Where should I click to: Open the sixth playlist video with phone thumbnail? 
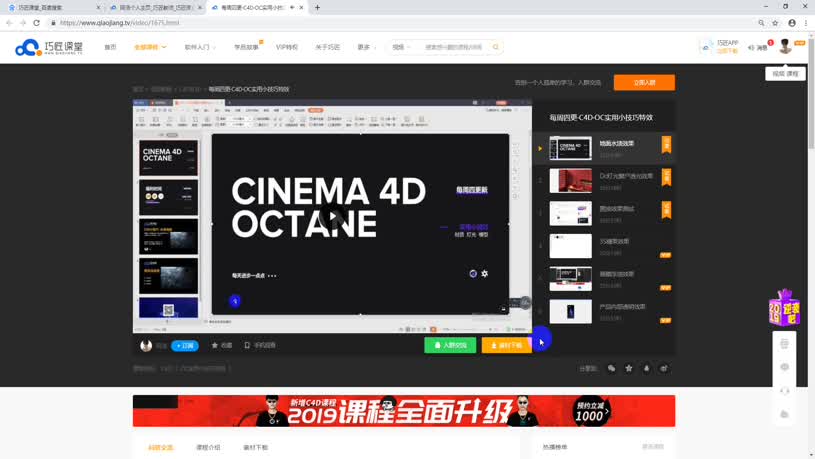pos(570,311)
